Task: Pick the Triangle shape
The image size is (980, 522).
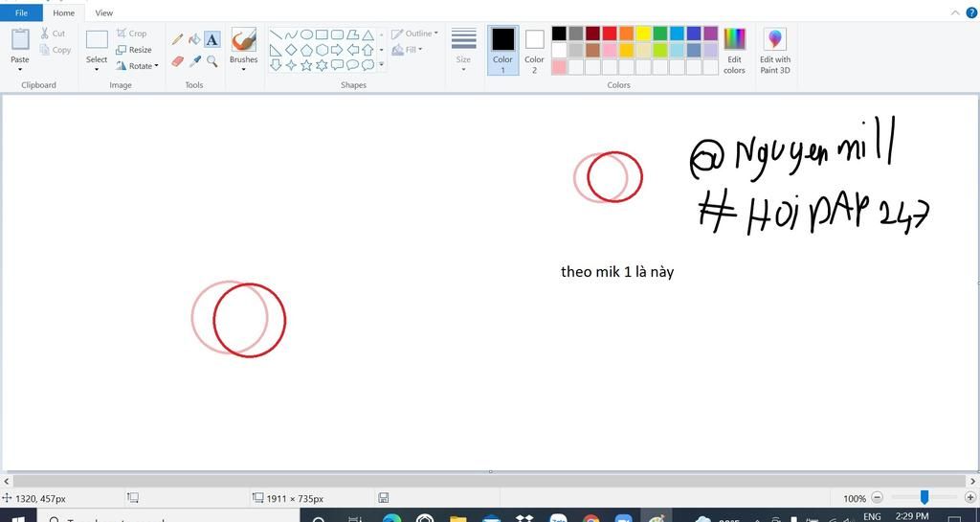Action: (x=368, y=34)
